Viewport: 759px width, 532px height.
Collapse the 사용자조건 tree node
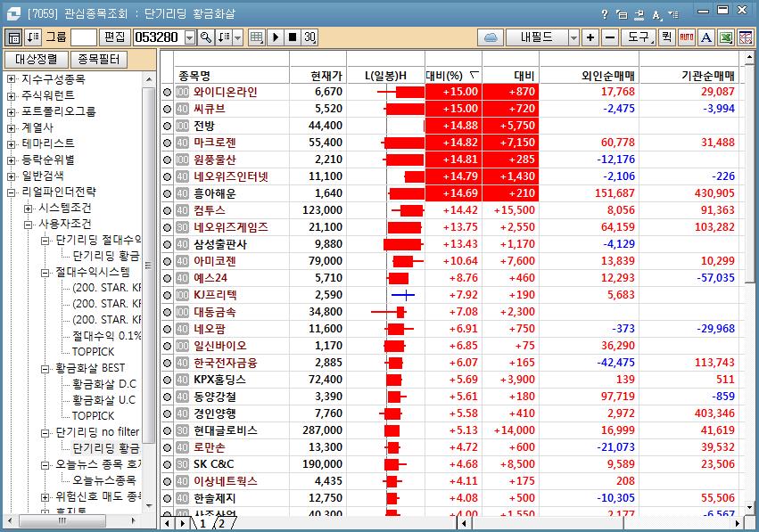click(x=28, y=225)
